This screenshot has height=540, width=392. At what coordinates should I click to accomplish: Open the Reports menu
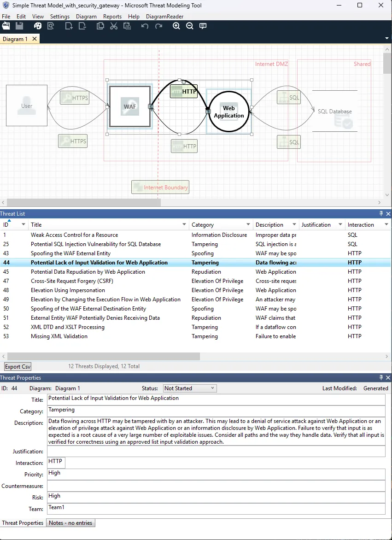[x=112, y=16]
